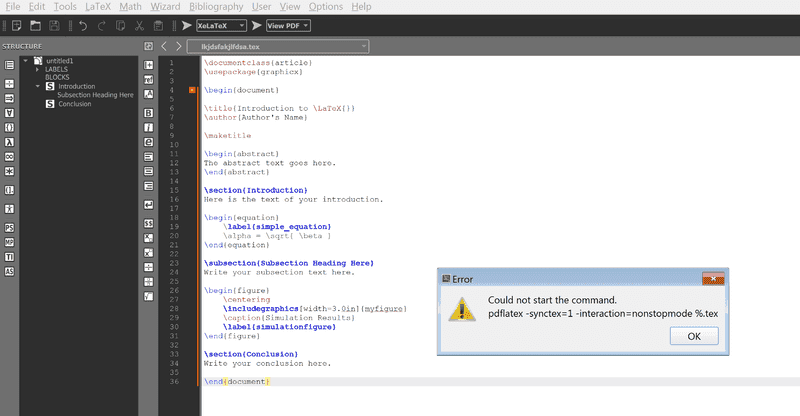This screenshot has height=416, width=800.
Task: Collapse the Introduction section node
Action: pos(38,86)
